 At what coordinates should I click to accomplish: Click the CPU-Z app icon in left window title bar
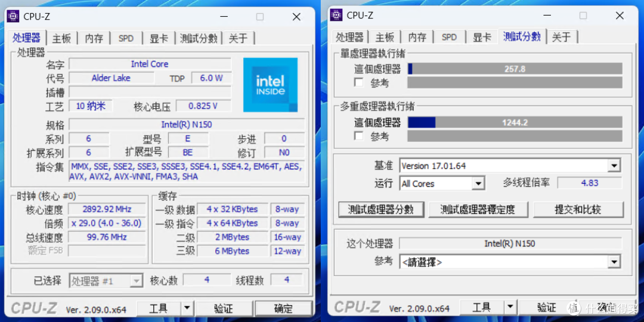point(13,17)
